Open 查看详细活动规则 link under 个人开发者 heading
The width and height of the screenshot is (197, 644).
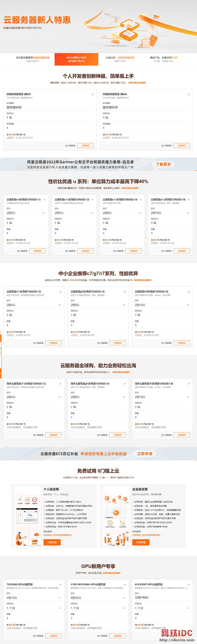point(137,83)
